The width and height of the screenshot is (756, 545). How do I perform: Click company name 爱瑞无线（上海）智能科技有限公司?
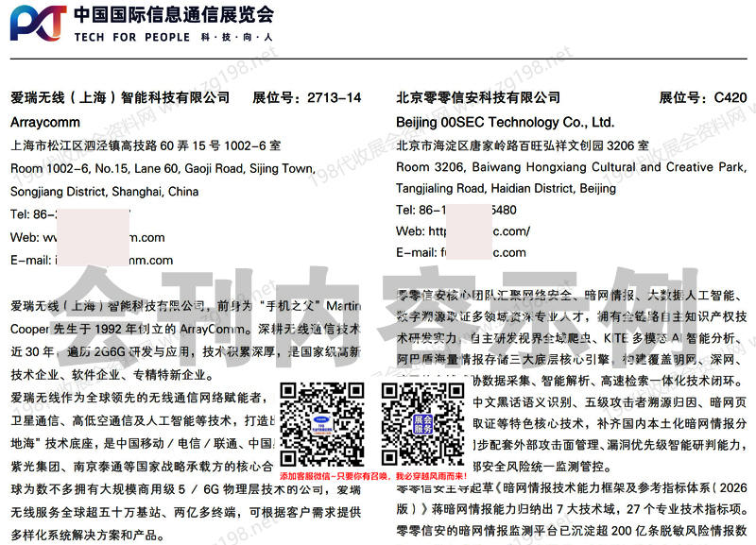coord(120,97)
